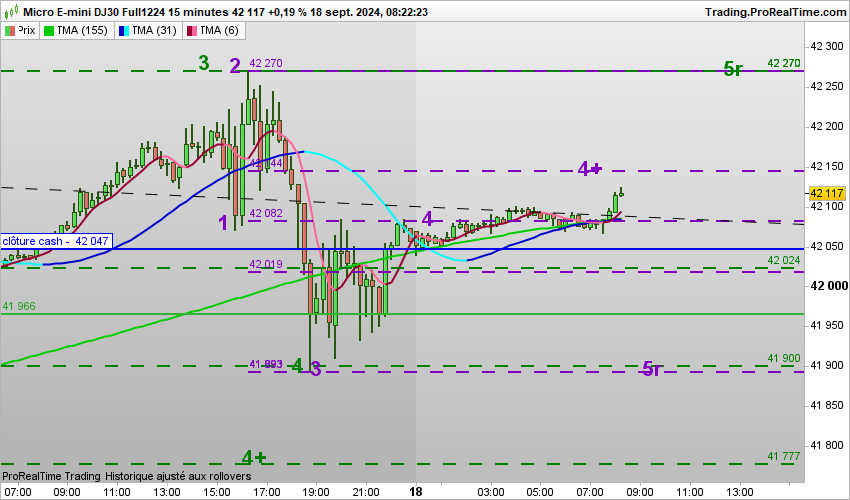Click the purple 42 019 level label

point(266,264)
